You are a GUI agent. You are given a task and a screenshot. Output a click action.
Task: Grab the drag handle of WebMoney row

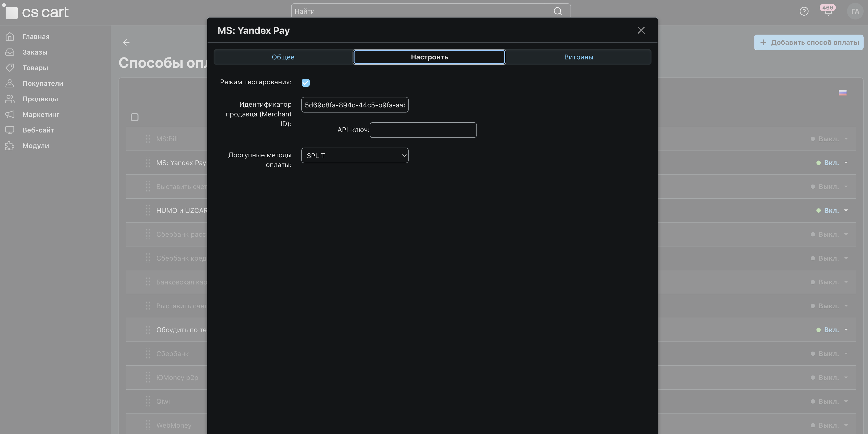[148, 425]
